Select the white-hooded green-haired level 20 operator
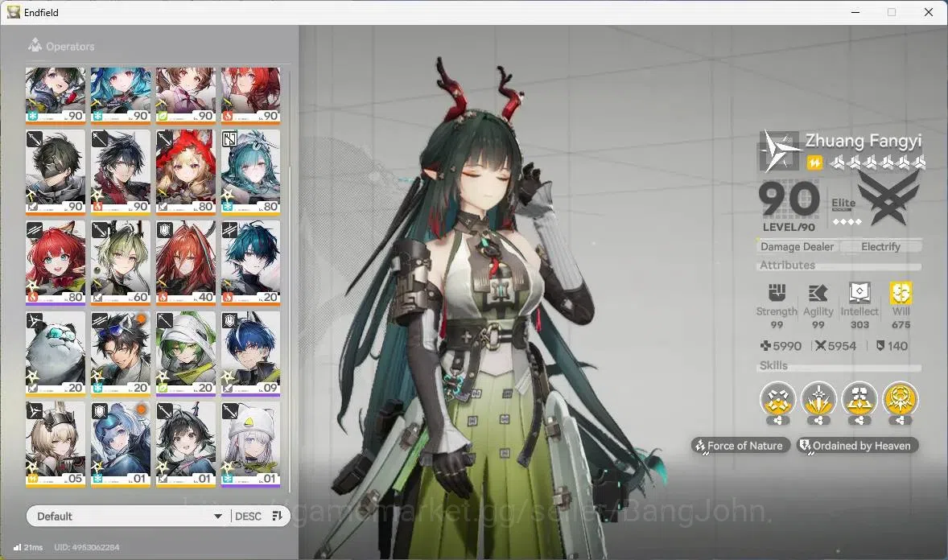 click(186, 353)
